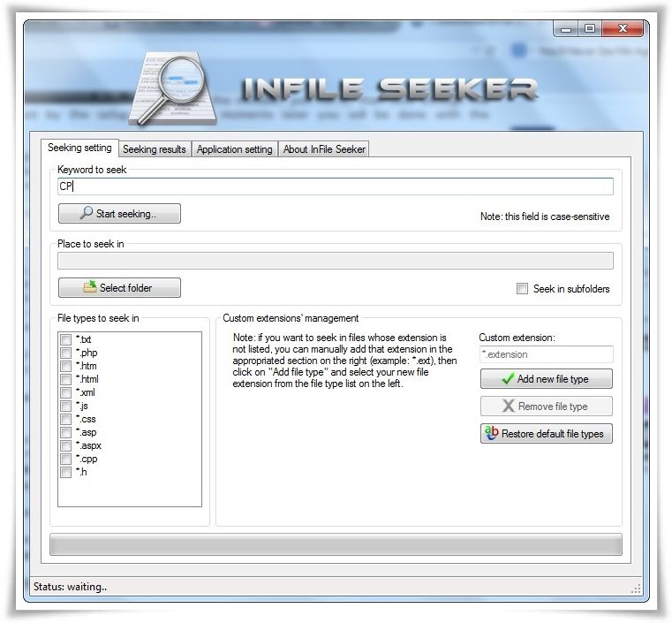Click the 'Place to seek in' group label

pos(90,244)
